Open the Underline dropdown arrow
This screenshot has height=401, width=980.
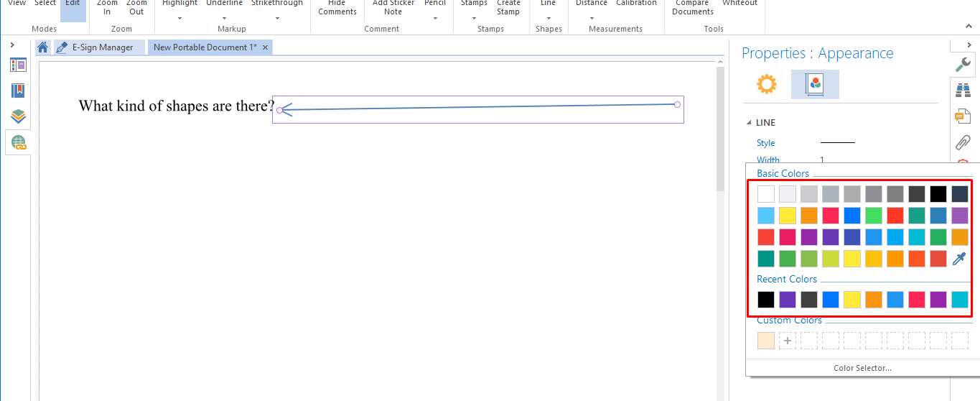224,19
